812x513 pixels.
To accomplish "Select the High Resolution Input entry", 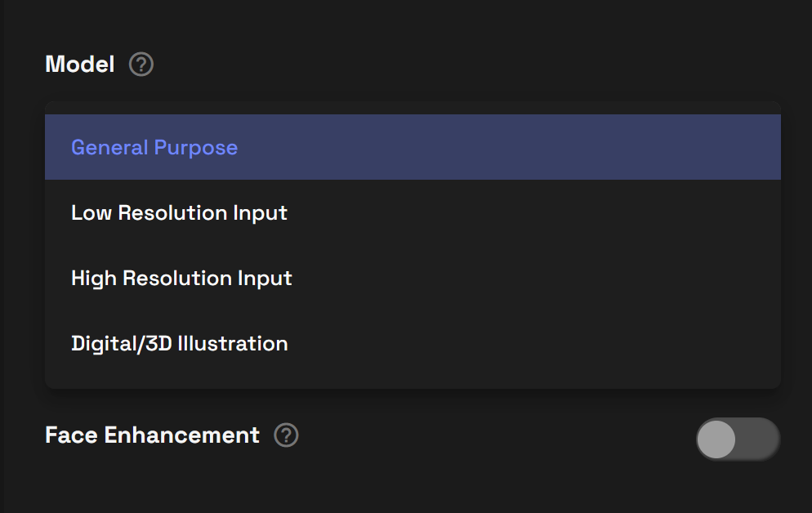I will click(x=413, y=278).
